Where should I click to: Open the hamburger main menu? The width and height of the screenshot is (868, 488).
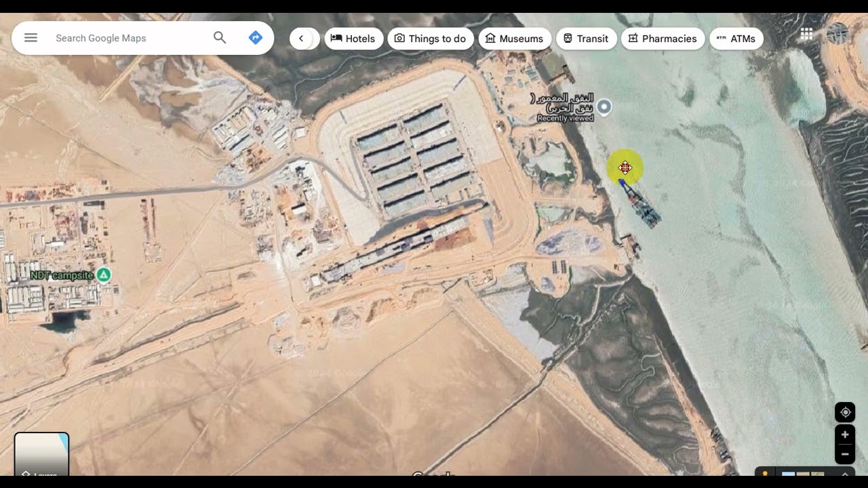coord(31,38)
